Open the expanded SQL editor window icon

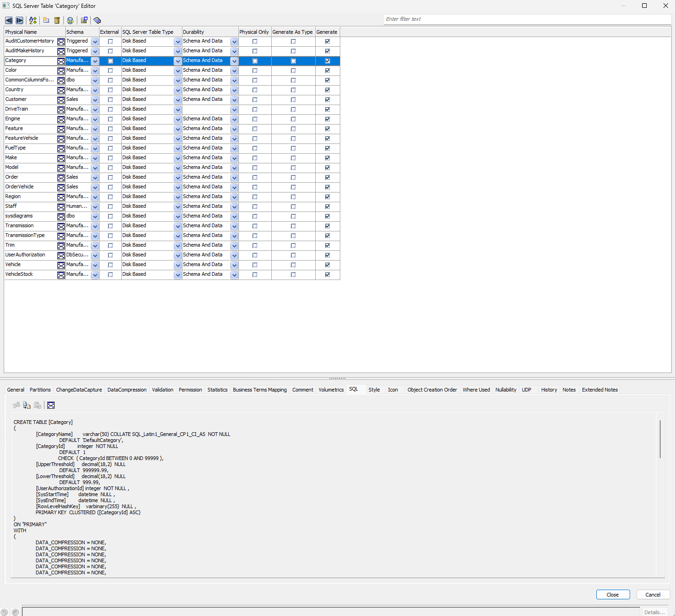[x=51, y=405]
